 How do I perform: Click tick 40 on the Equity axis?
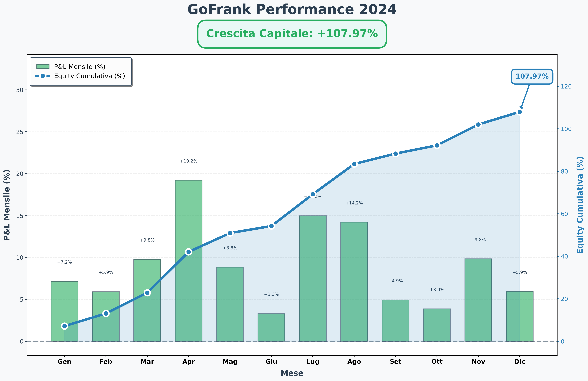[564, 256]
